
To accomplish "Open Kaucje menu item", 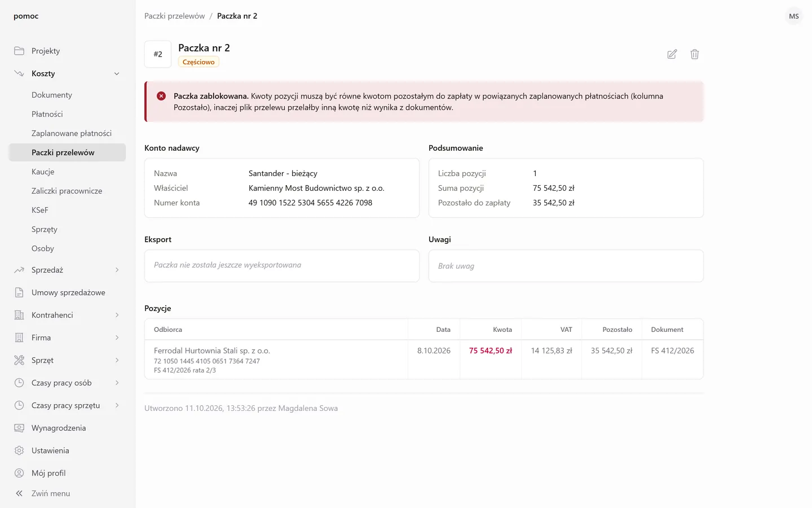I will (x=67, y=172).
